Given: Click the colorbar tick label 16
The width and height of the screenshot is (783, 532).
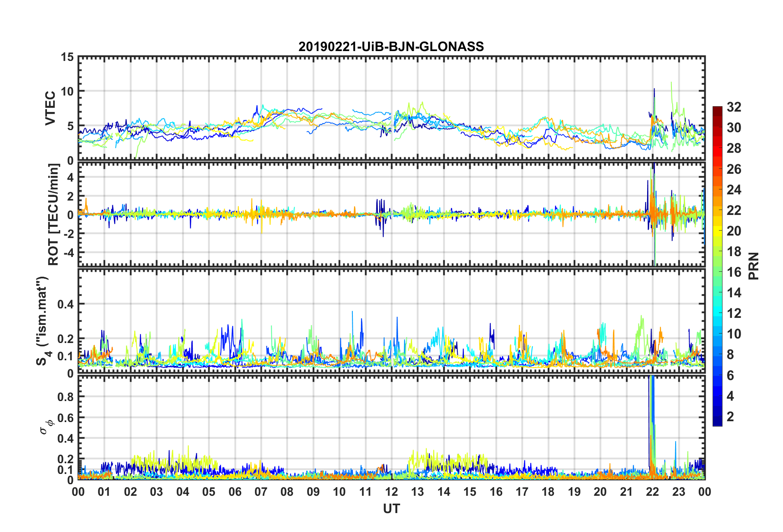Looking at the screenshot, I should click(x=734, y=272).
